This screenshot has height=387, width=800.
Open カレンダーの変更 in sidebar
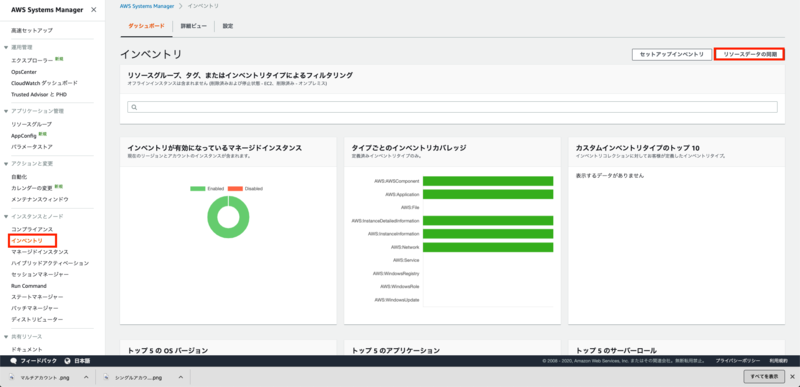tap(32, 188)
